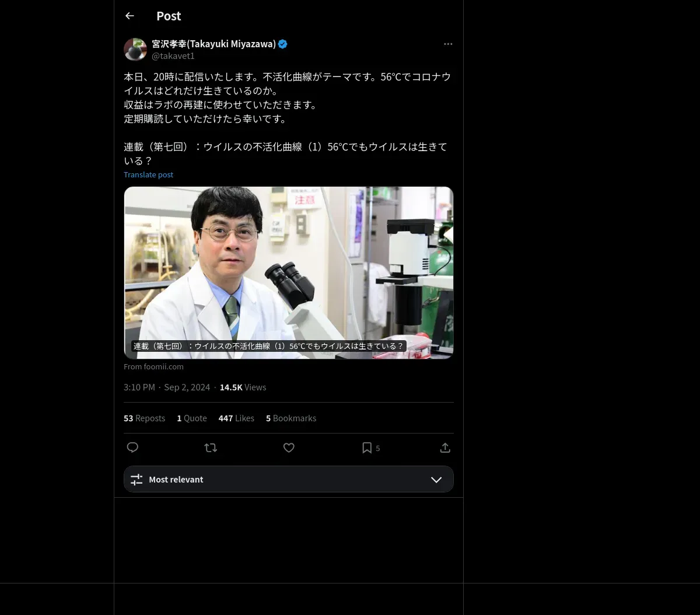View the 1 Quote list
Viewport: 700px width, 615px height.
(x=192, y=418)
